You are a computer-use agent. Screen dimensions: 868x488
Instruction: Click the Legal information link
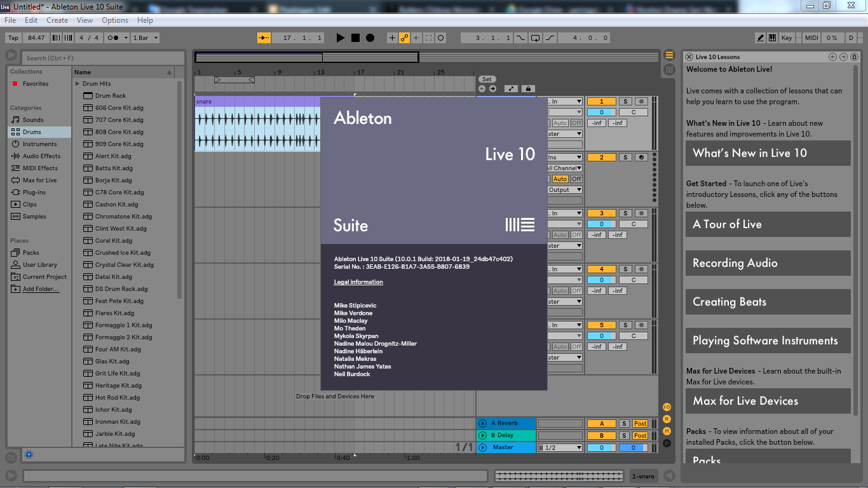[358, 282]
